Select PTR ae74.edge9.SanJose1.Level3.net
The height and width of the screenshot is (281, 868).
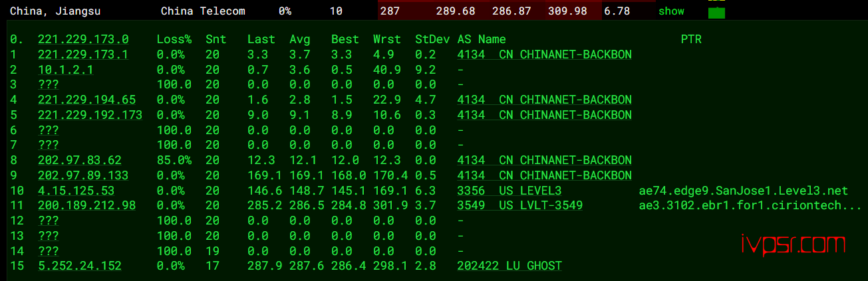click(743, 191)
